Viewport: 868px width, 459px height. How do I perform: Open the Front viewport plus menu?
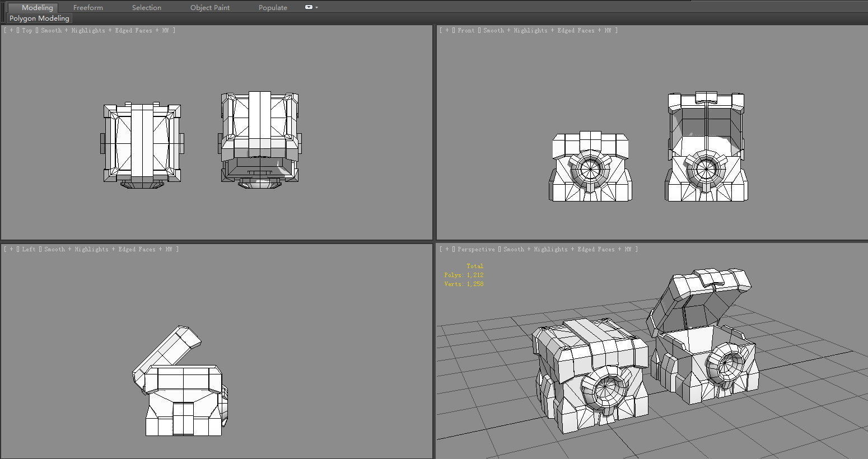pyautogui.click(x=447, y=30)
